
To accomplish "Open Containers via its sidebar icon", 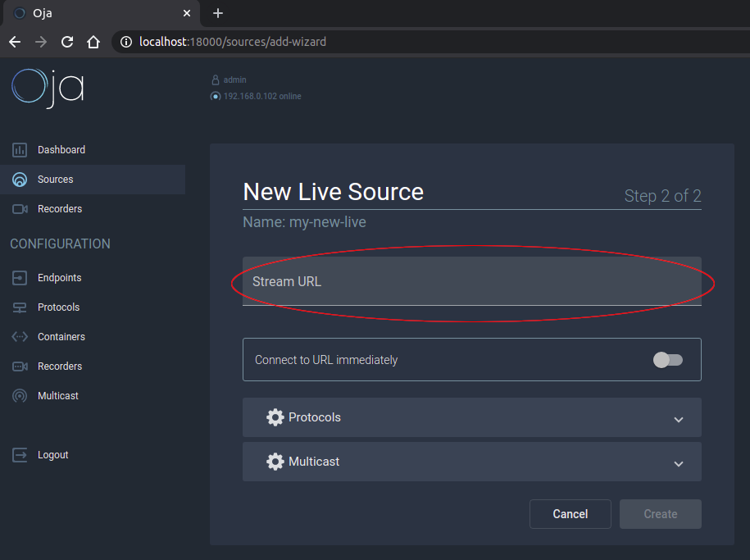I will pos(20,337).
